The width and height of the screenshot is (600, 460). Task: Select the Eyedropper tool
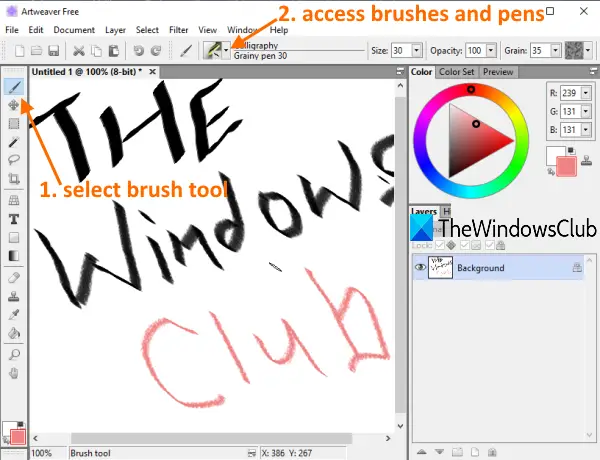14,315
